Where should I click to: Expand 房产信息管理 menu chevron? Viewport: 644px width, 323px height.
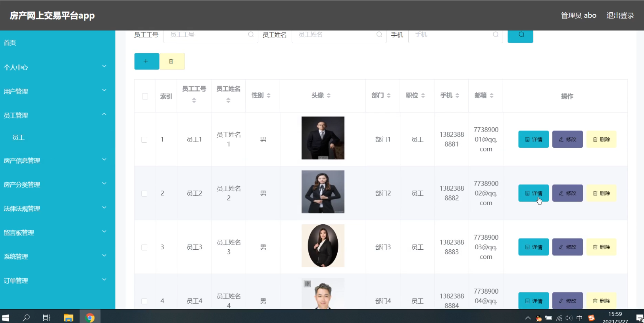point(104,160)
